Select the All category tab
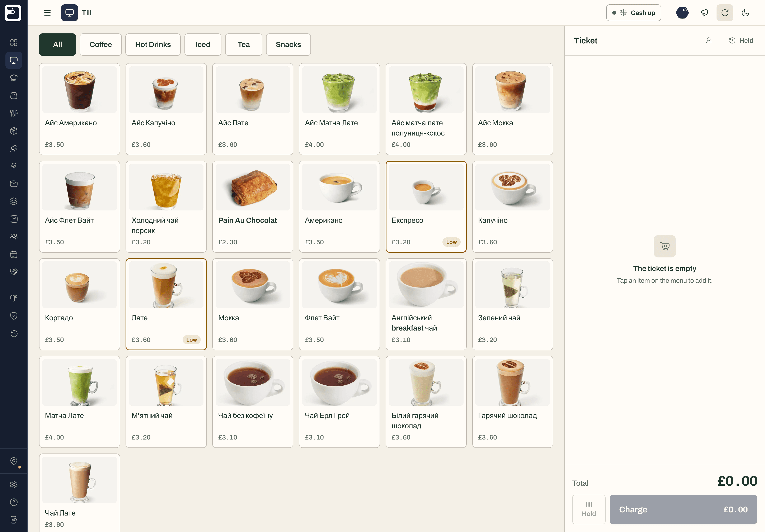 click(x=57, y=45)
